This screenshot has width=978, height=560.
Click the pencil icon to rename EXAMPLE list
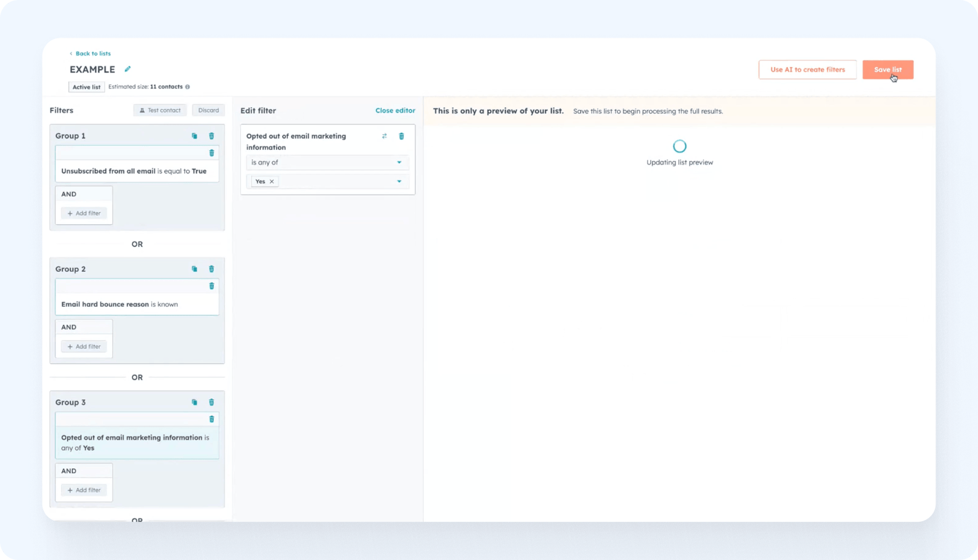tap(128, 69)
